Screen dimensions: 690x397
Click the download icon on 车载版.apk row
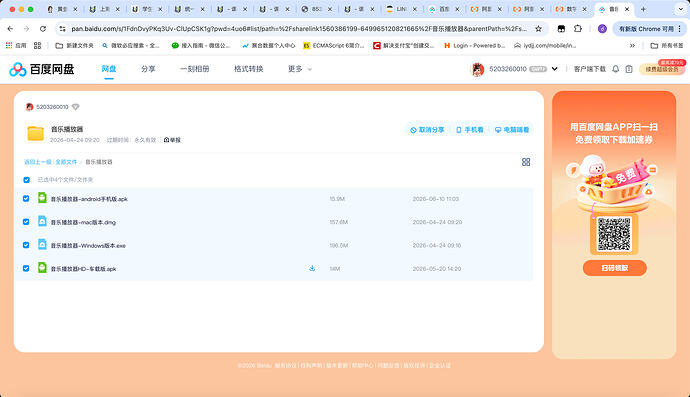(312, 268)
